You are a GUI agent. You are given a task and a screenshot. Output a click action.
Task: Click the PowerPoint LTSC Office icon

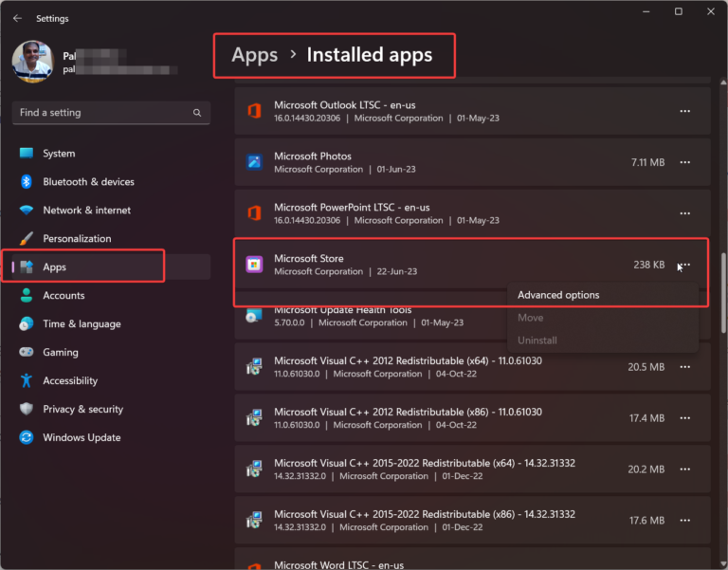coord(254,213)
